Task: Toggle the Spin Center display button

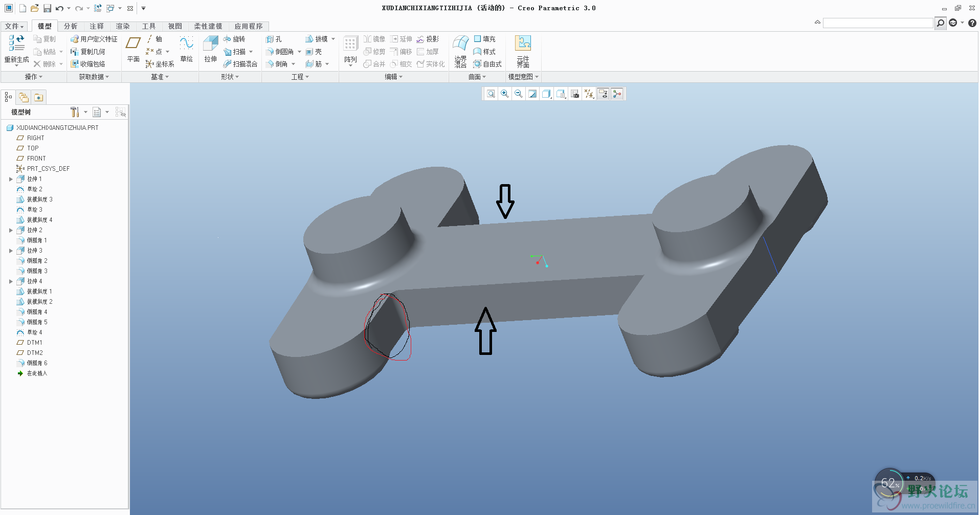Action: 617,94
